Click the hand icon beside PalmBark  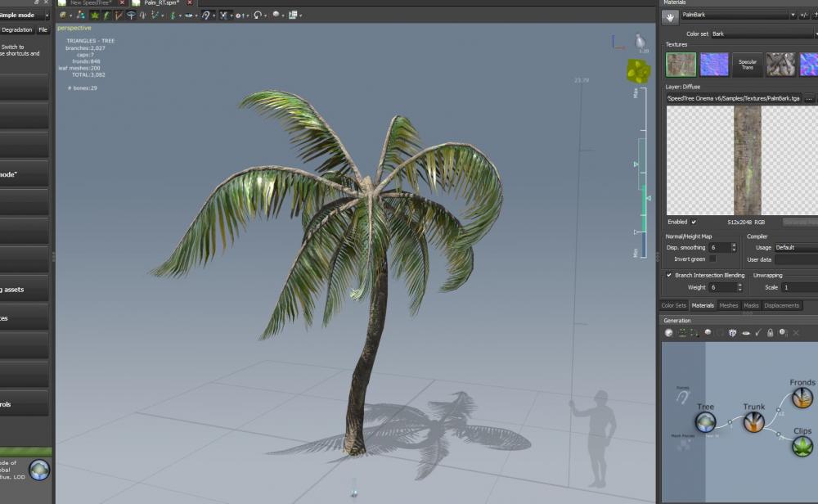(x=670, y=16)
